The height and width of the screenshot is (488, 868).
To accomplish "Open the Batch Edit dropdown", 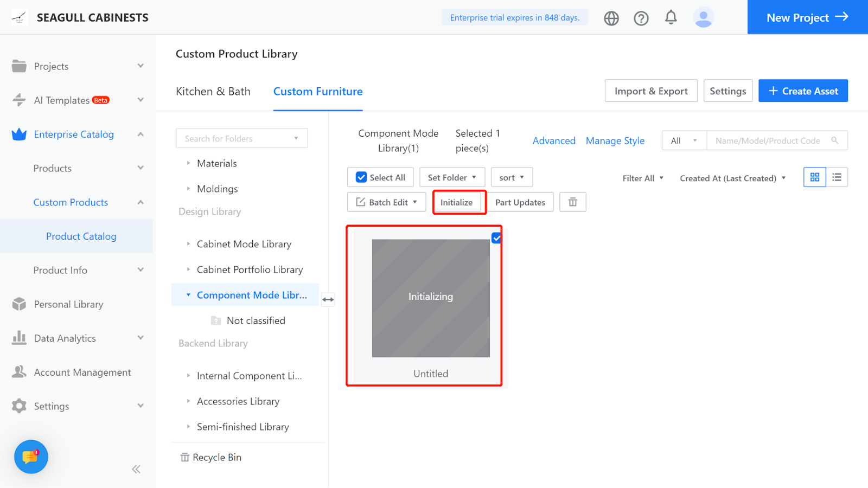I will tap(387, 202).
